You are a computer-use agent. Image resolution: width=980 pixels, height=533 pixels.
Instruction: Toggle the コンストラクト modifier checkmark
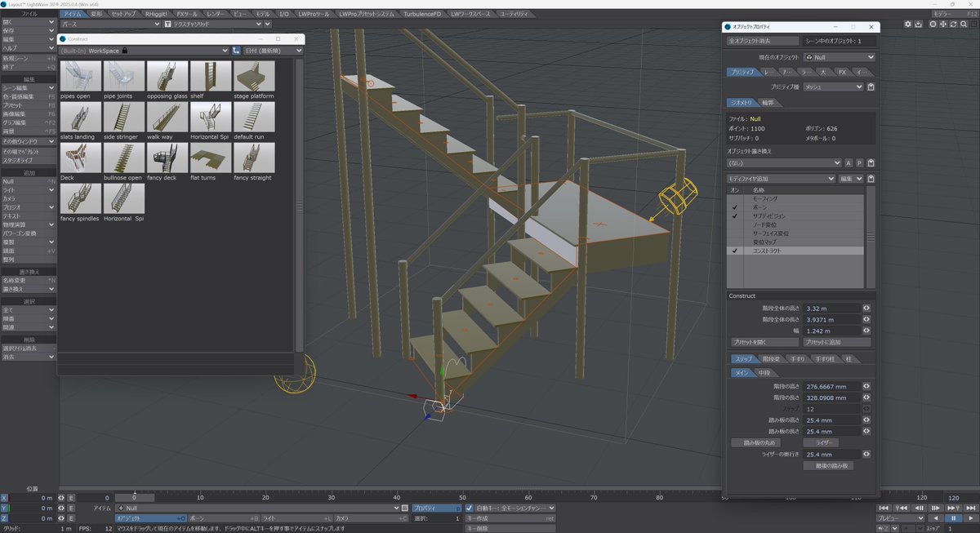pos(734,251)
